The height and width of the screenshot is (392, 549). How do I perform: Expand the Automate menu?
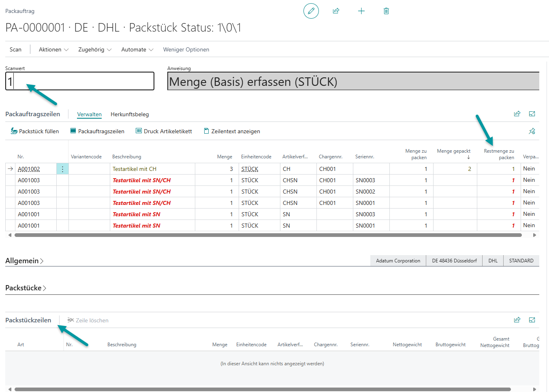tap(137, 49)
